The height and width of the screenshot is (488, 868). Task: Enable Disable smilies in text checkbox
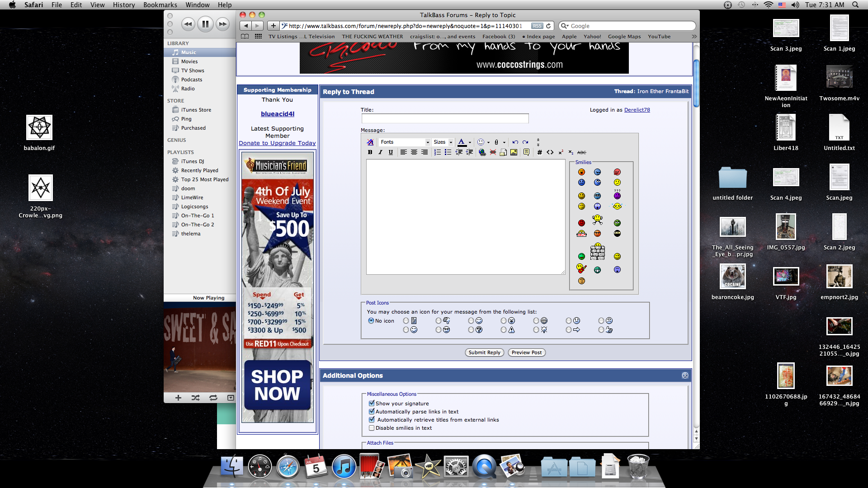click(x=372, y=428)
